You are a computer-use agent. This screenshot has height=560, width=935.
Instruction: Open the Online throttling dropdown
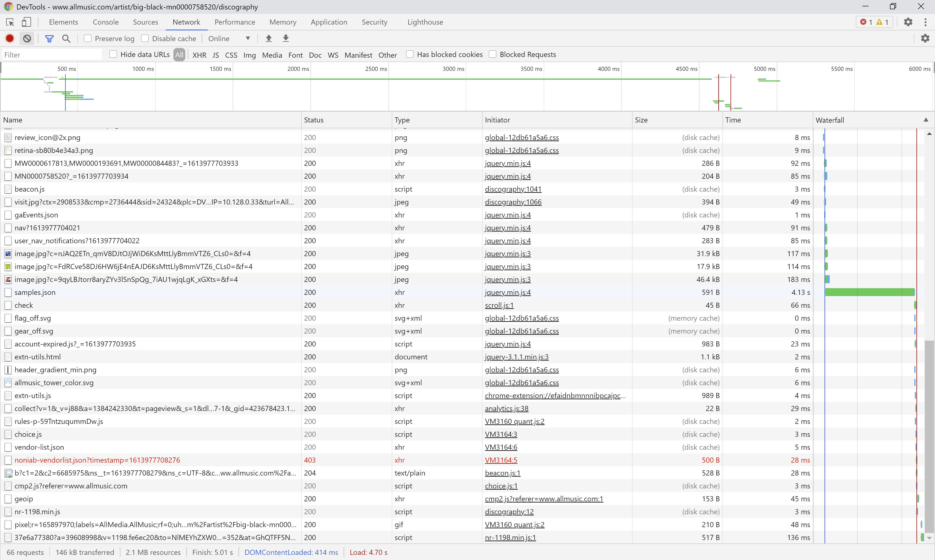tap(229, 38)
